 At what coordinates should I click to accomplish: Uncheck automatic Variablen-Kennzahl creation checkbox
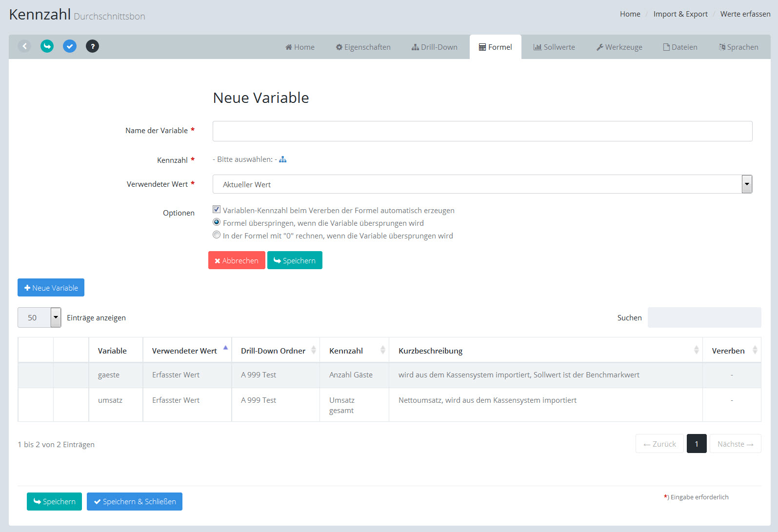[x=217, y=210]
